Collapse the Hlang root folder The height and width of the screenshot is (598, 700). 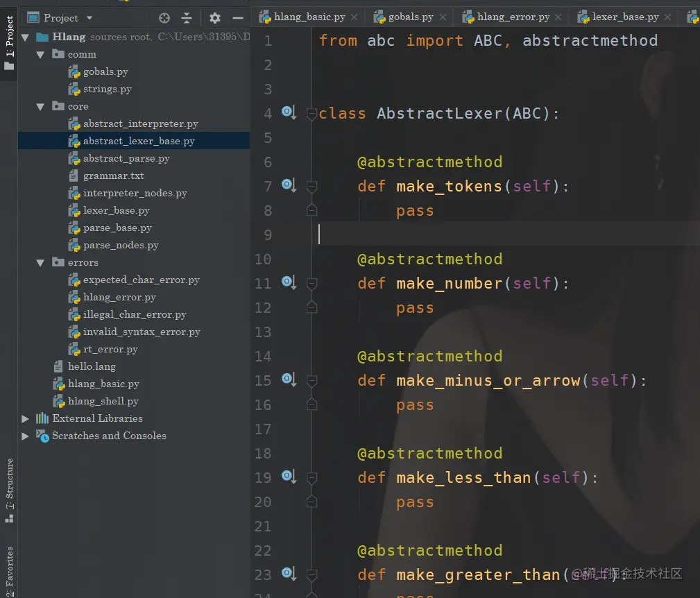[26, 37]
